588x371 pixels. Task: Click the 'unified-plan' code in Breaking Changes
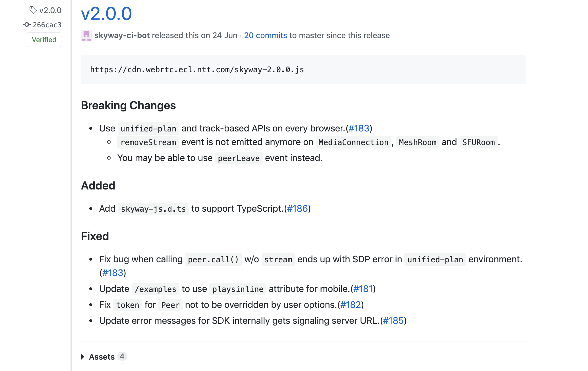[x=148, y=129]
